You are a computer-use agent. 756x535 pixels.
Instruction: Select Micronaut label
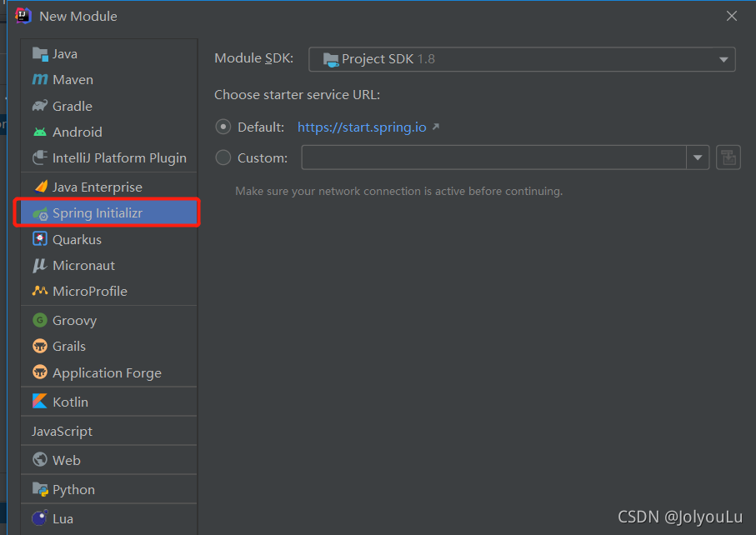pyautogui.click(x=83, y=266)
